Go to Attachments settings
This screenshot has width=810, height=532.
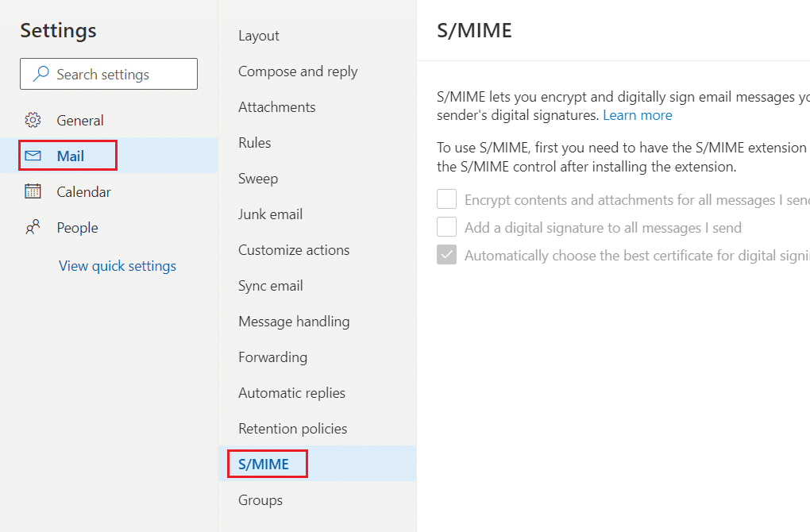[x=277, y=107]
